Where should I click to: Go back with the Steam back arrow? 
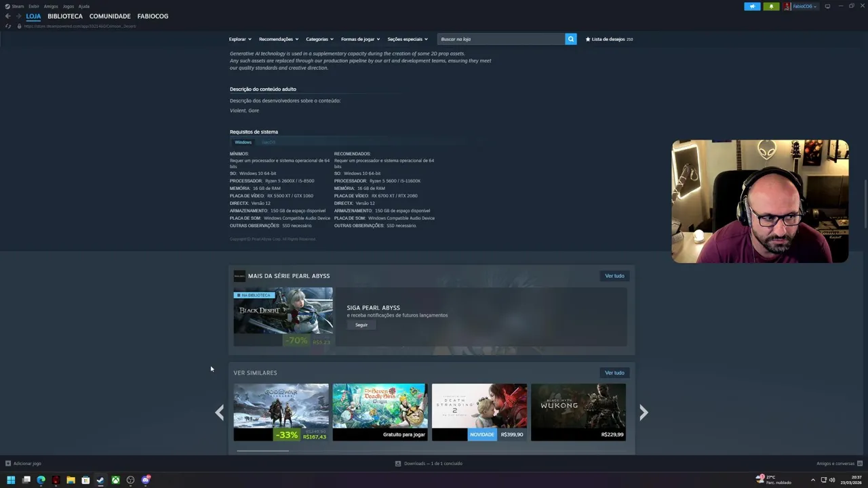(7, 16)
